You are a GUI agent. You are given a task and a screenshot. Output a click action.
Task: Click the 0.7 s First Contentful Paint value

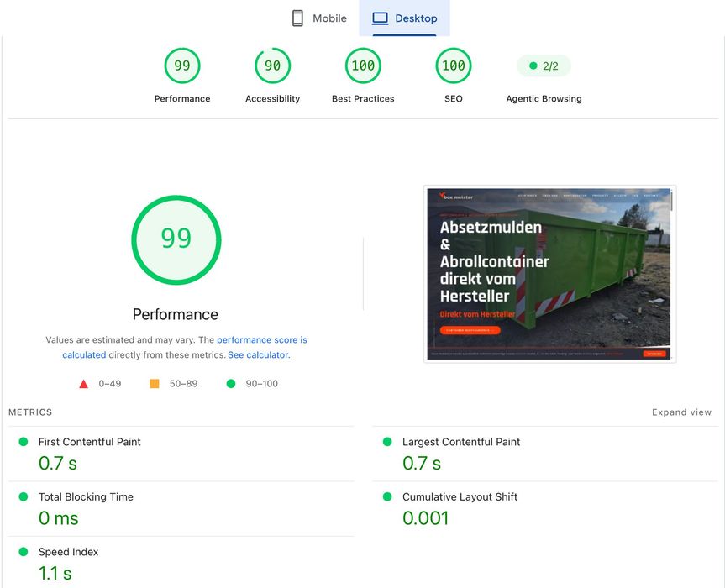[58, 463]
